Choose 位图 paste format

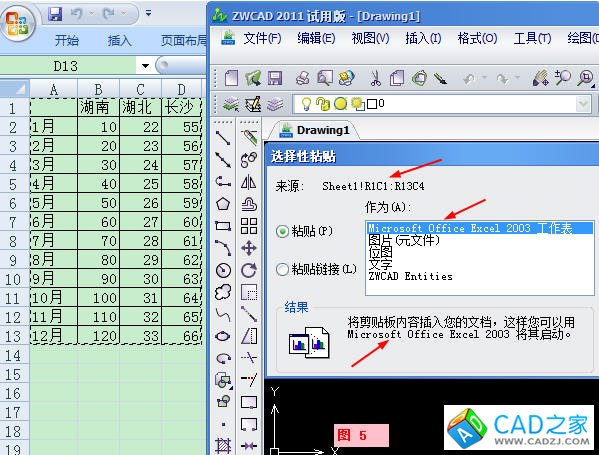pos(380,252)
